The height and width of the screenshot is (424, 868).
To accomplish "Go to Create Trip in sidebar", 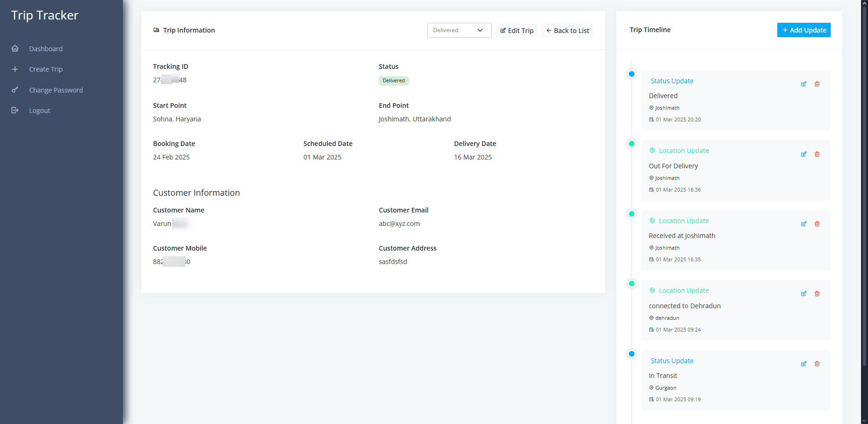I will click(x=46, y=69).
